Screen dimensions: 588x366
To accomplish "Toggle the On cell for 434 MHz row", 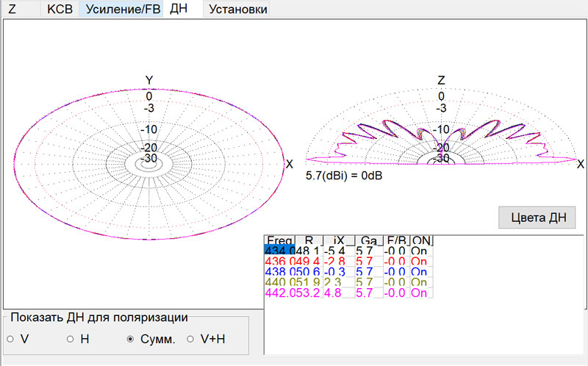I will (422, 251).
